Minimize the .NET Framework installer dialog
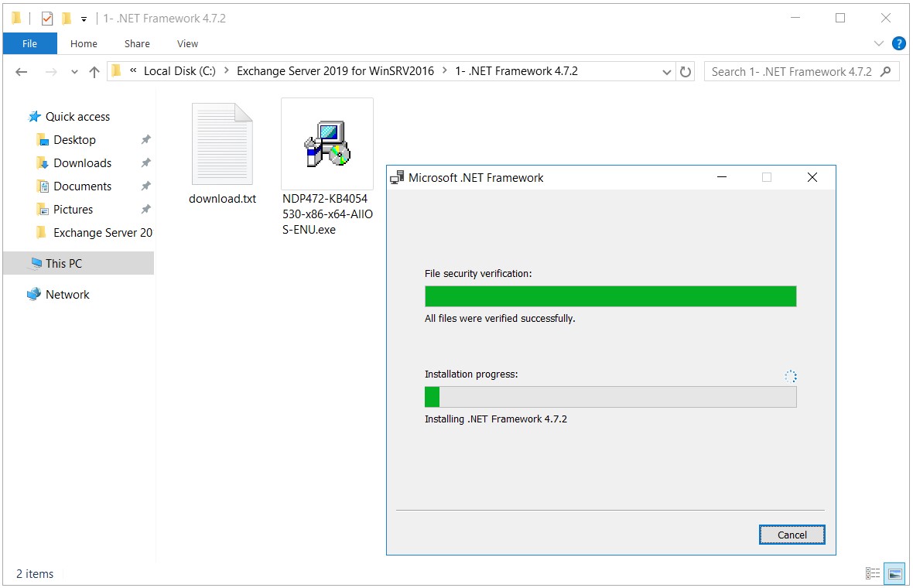913x588 pixels. [722, 177]
